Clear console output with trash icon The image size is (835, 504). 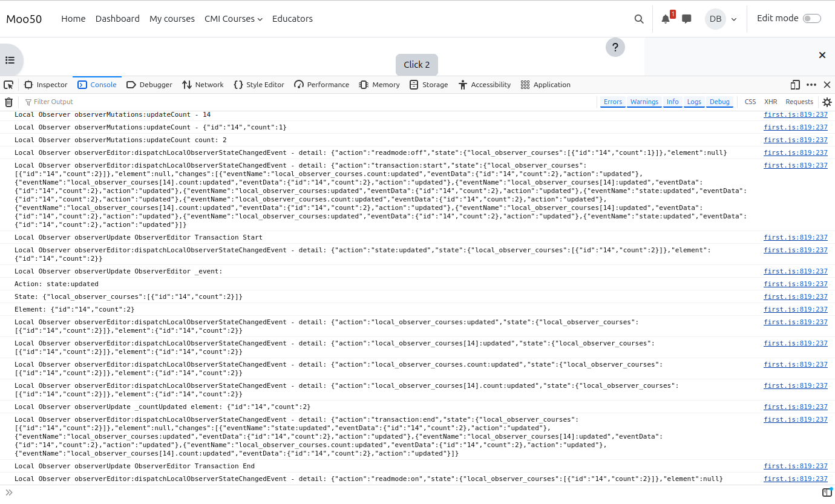point(9,102)
